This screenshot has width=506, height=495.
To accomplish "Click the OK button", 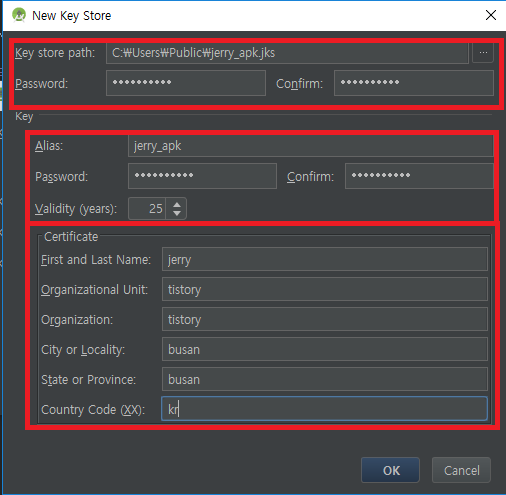I will (390, 470).
